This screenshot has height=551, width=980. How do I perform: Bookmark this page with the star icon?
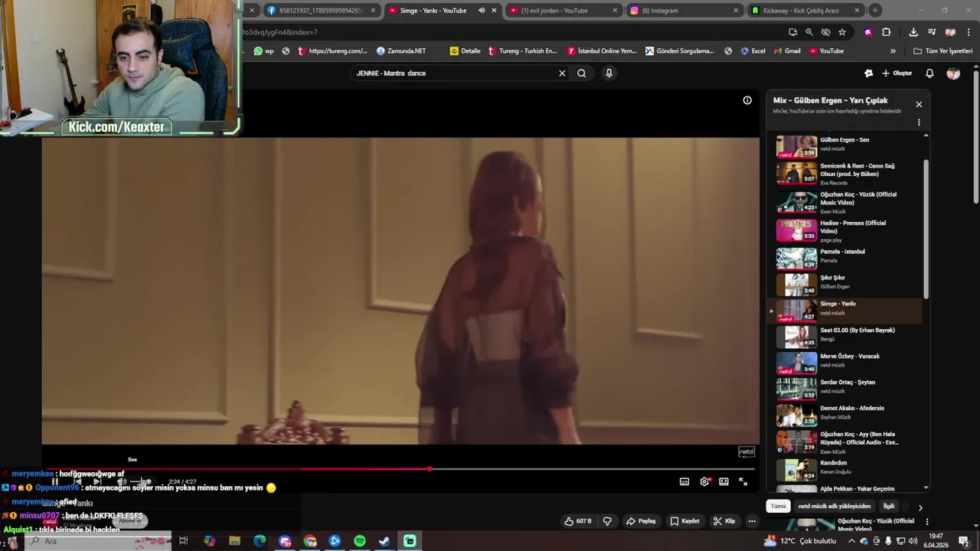pos(842,32)
